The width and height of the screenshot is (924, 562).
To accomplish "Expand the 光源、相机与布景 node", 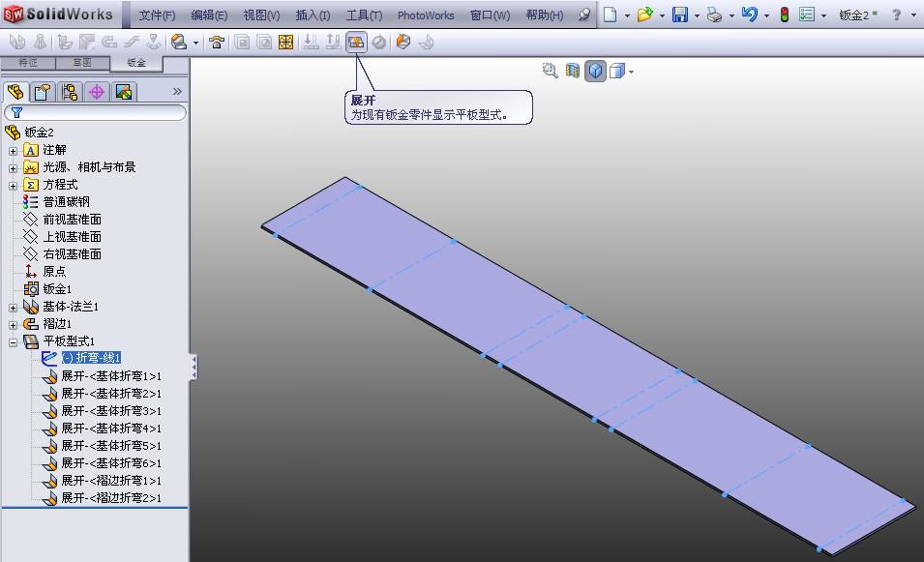I will (13, 168).
